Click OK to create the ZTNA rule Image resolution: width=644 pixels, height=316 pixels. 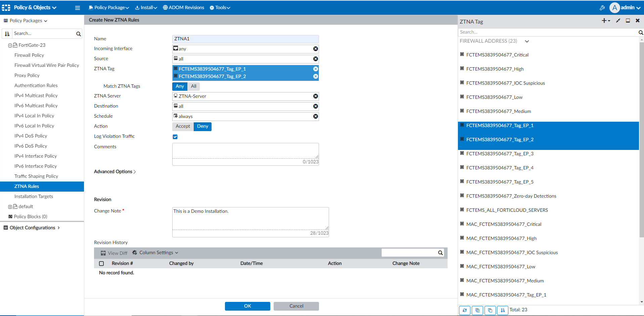(x=247, y=306)
